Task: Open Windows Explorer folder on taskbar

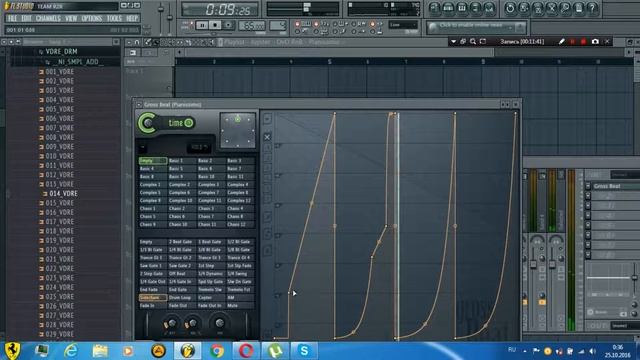Action: click(x=100, y=351)
